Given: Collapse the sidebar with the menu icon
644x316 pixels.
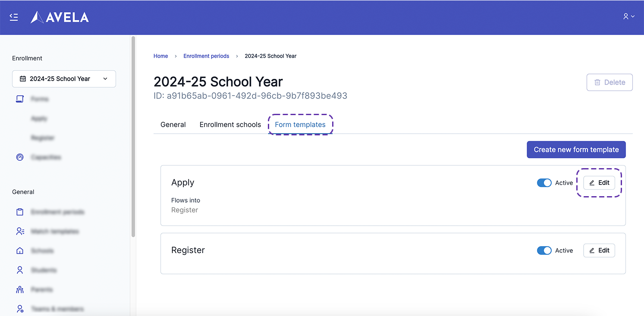Looking at the screenshot, I should (14, 17).
